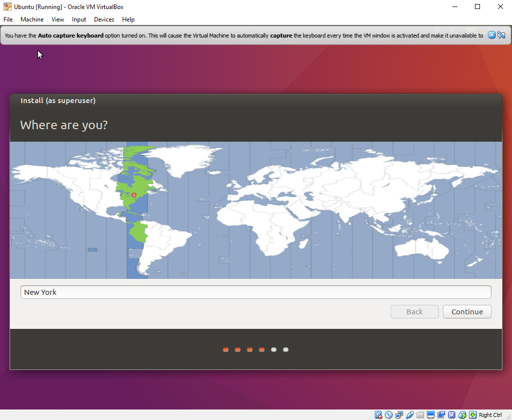This screenshot has height=420, width=512.
Task: Click the Where are you? heading
Action: 64,125
